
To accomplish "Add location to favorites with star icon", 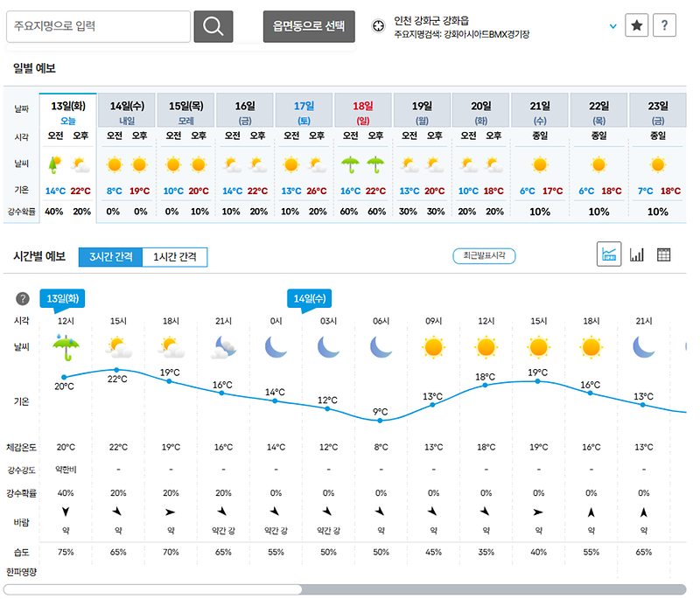I will click(636, 25).
